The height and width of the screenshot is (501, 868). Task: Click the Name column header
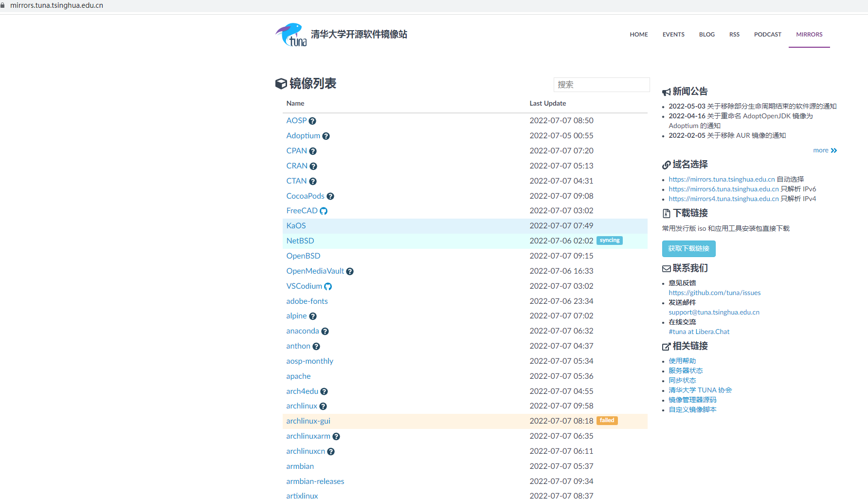tap(295, 104)
